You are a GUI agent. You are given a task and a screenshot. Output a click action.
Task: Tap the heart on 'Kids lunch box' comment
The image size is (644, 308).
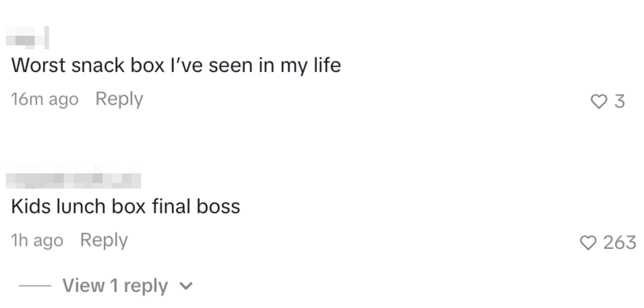pos(588,243)
